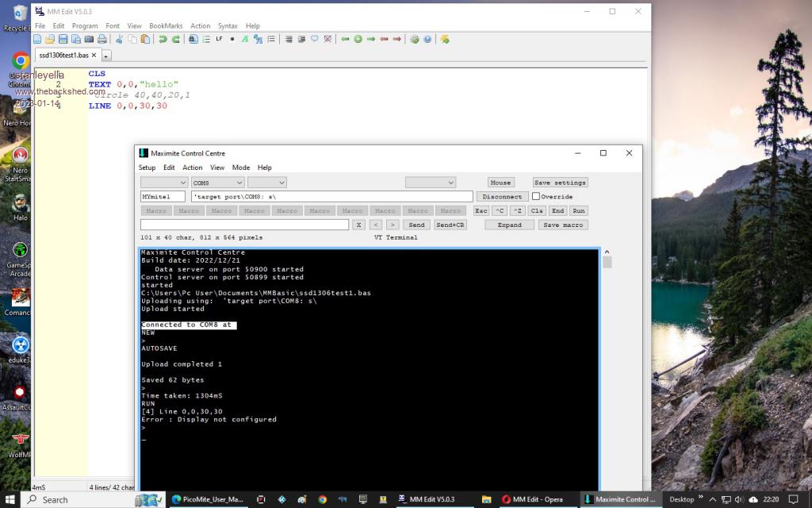Click the terminal vertical scrollbar thumb
Image resolution: width=812 pixels, height=508 pixels.
point(607,262)
